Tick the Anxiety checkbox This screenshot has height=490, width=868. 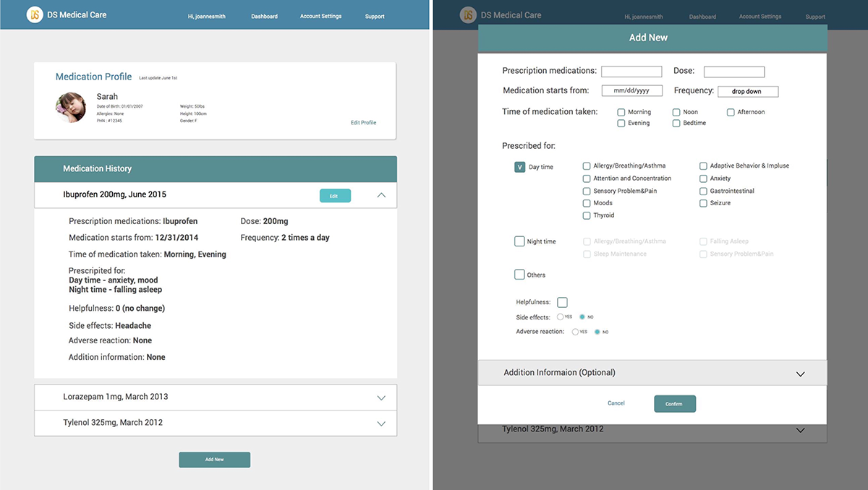pos(703,179)
